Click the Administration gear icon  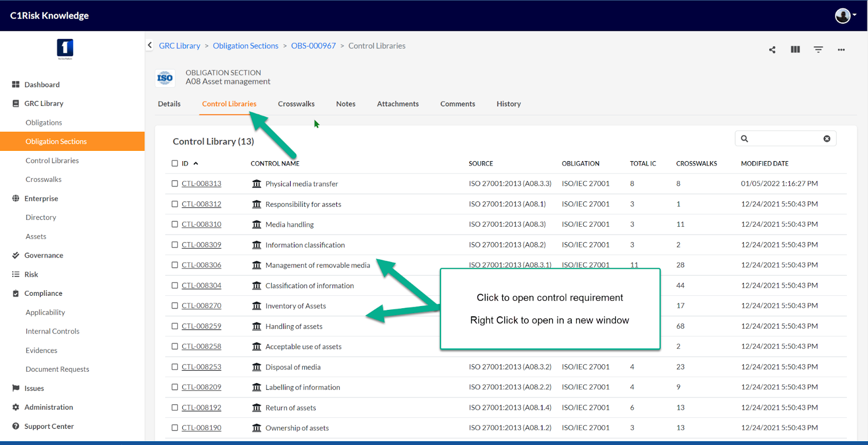16,407
